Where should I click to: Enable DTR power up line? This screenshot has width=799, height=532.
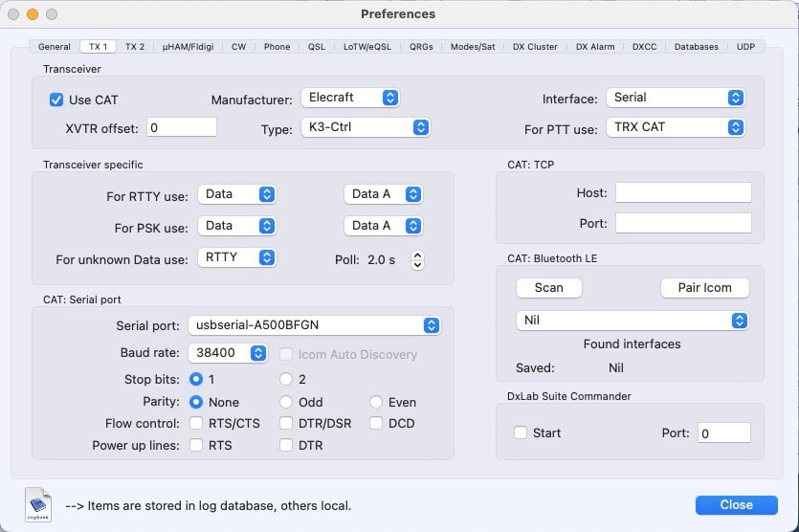click(x=286, y=446)
